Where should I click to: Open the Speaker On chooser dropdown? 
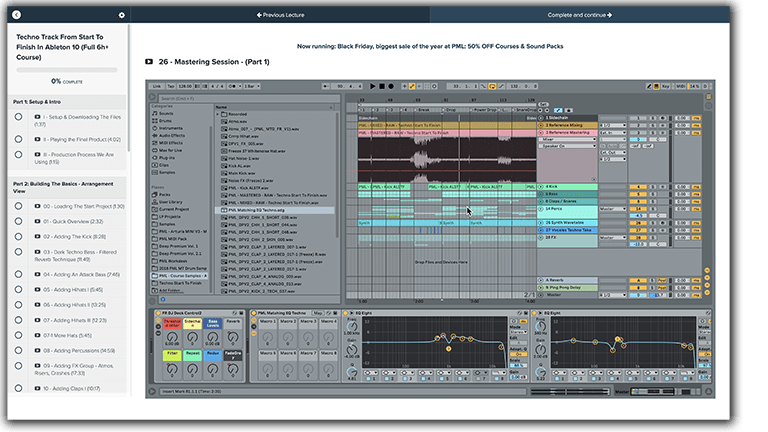[x=568, y=146]
